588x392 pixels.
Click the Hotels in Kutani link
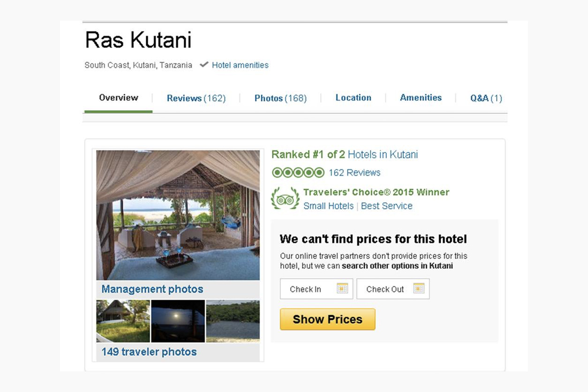pos(383,155)
